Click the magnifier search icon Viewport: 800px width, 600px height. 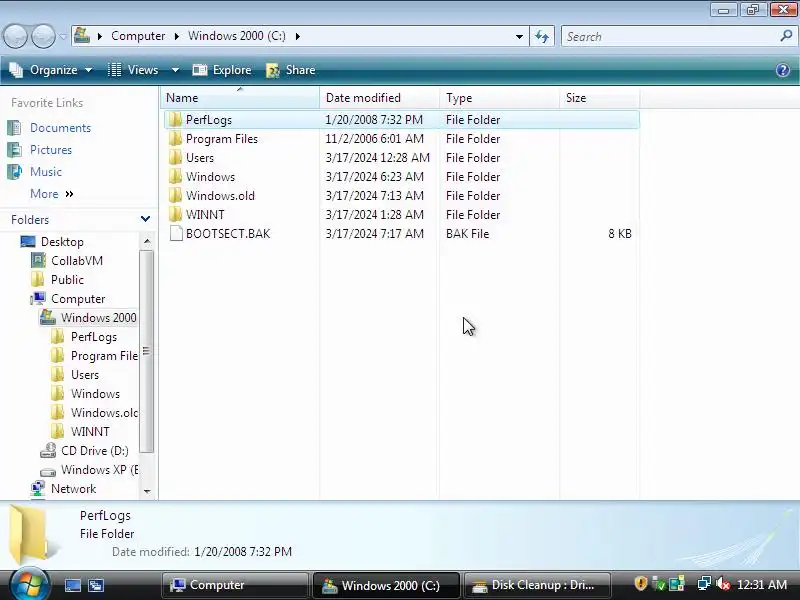[x=786, y=36]
